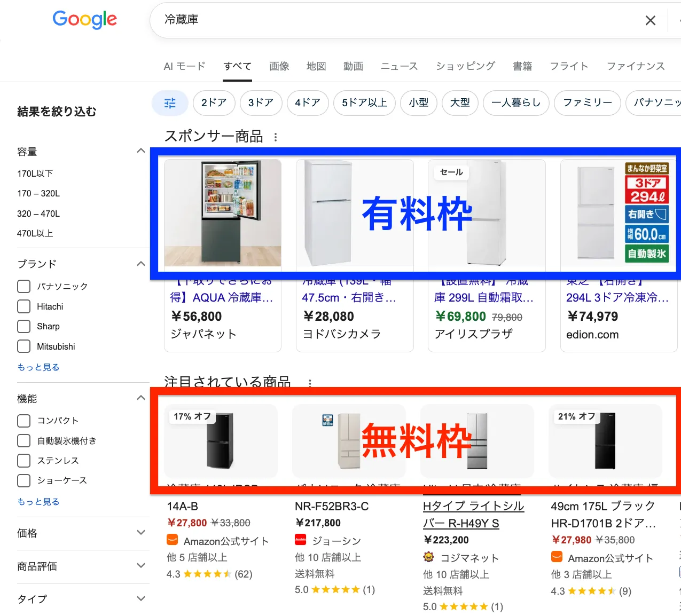Expand the 商品評価 filter section

click(141, 566)
